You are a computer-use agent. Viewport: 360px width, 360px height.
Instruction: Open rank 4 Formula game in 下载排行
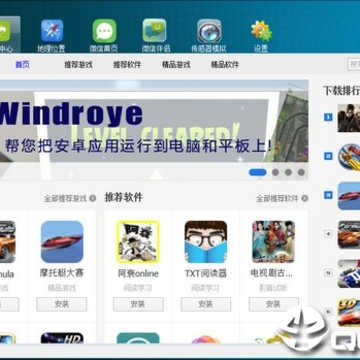[349, 235]
